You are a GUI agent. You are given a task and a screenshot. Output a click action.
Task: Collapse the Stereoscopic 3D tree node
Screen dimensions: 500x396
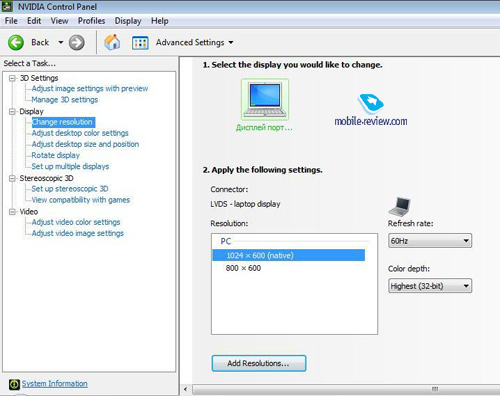(12, 178)
